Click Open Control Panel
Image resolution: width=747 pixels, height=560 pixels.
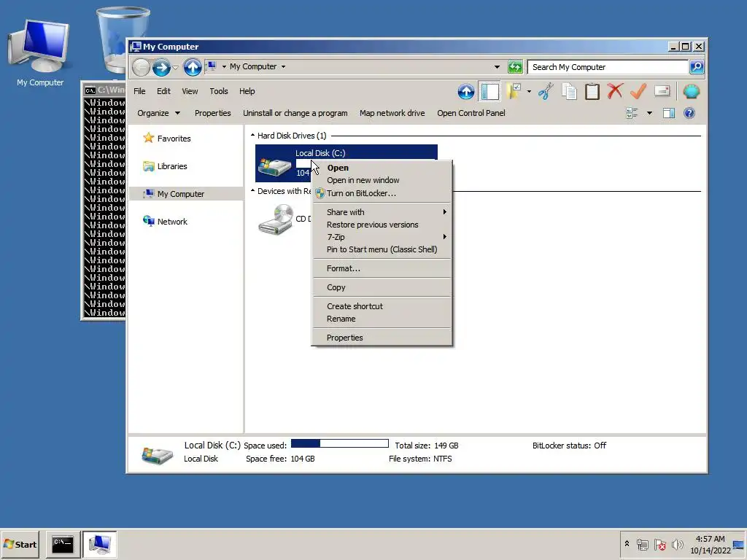click(x=471, y=113)
